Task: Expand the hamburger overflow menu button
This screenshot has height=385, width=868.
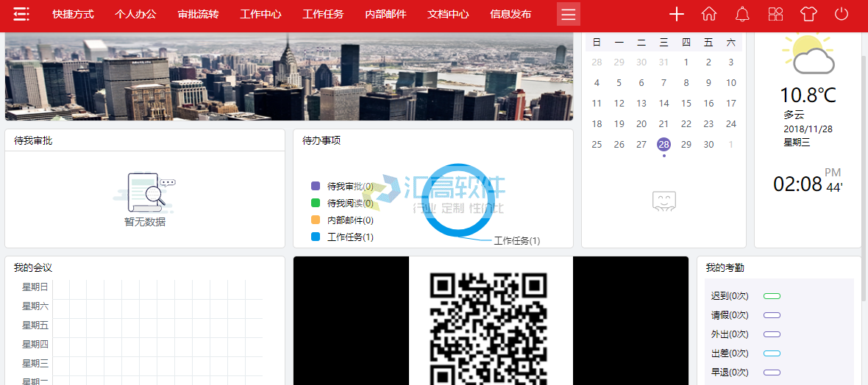Action: 568,14
